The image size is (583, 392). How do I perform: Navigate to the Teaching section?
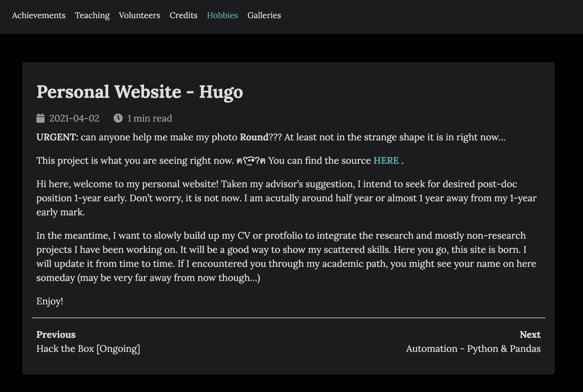[92, 16]
